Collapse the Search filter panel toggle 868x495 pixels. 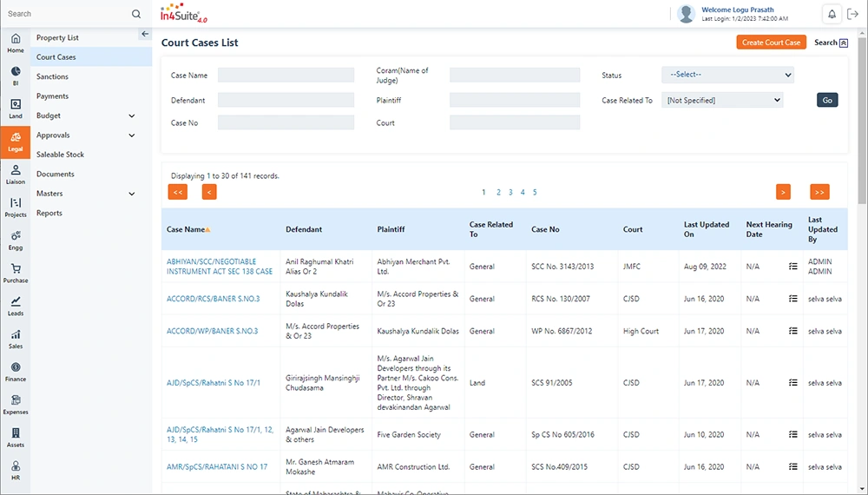[x=844, y=43]
